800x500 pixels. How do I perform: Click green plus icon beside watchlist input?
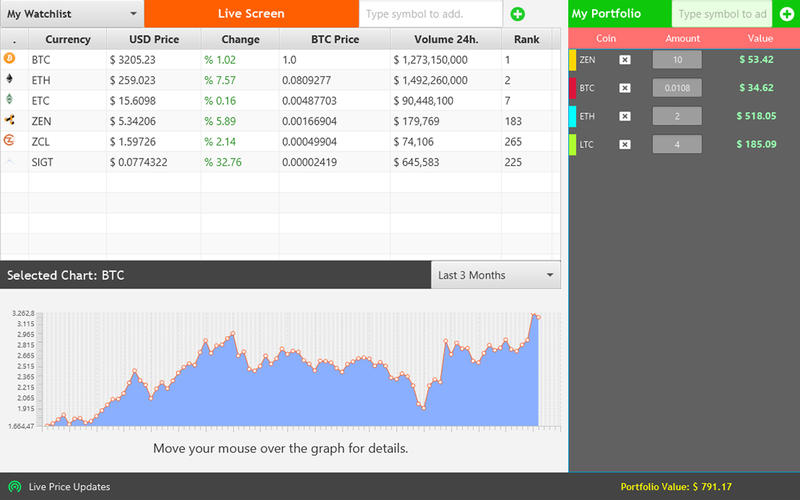pos(517,14)
